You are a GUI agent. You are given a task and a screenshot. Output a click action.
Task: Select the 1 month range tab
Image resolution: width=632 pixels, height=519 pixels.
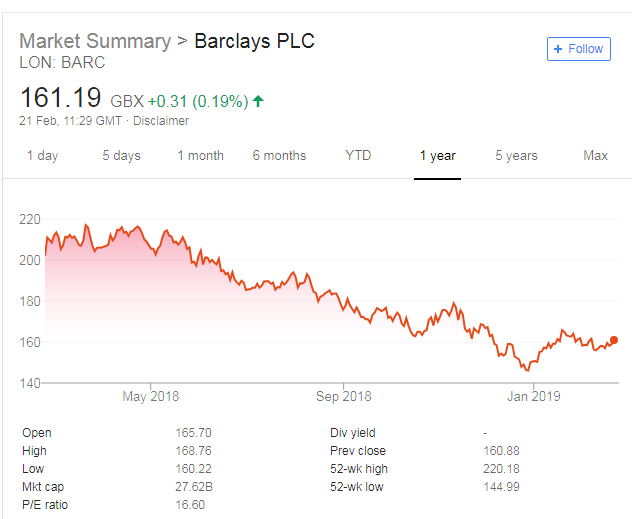pyautogui.click(x=200, y=156)
